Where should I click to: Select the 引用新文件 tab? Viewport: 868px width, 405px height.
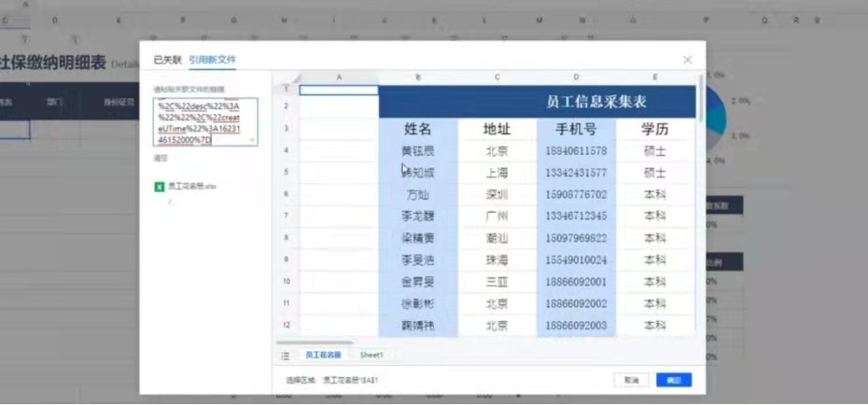click(x=212, y=60)
